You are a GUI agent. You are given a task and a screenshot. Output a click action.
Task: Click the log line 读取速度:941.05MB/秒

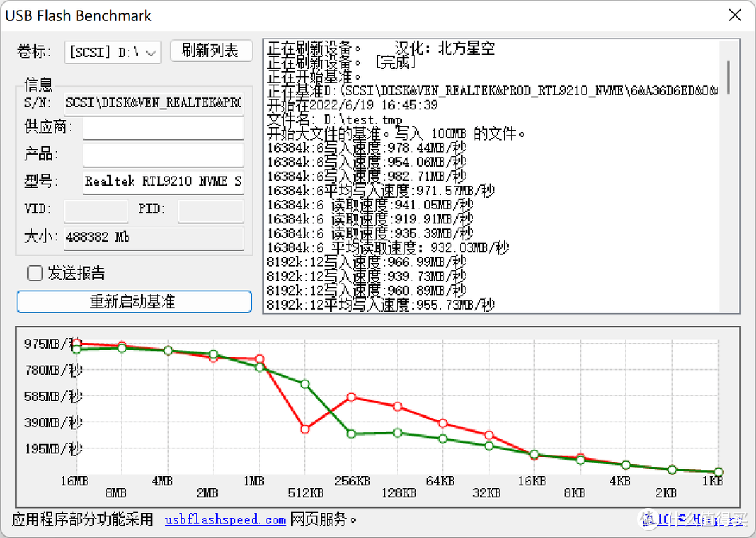click(x=370, y=205)
